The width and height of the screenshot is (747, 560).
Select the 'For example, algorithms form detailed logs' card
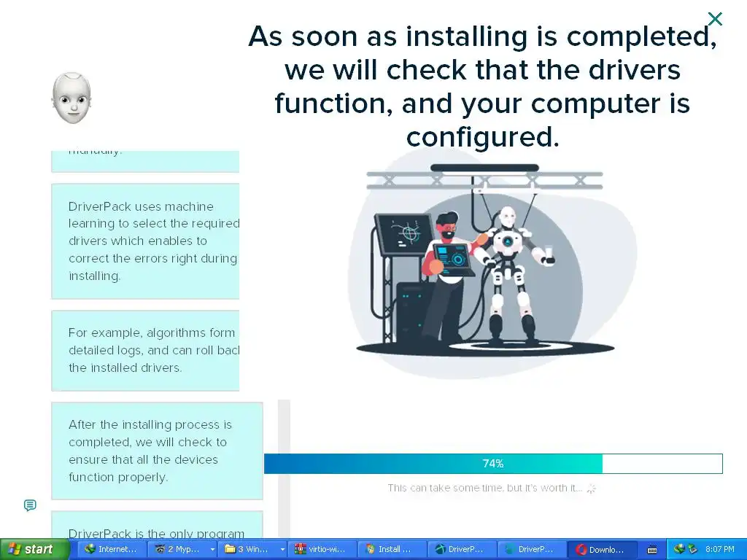click(x=145, y=351)
